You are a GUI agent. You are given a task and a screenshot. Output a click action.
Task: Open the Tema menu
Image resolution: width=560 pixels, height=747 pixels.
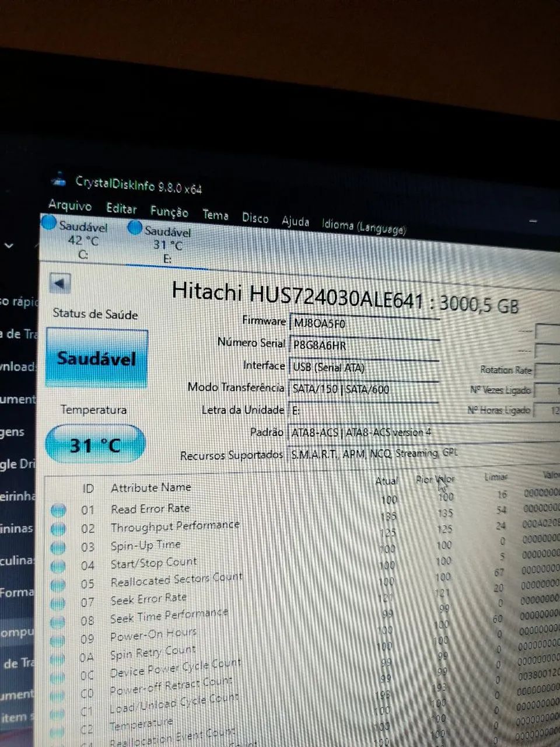215,215
